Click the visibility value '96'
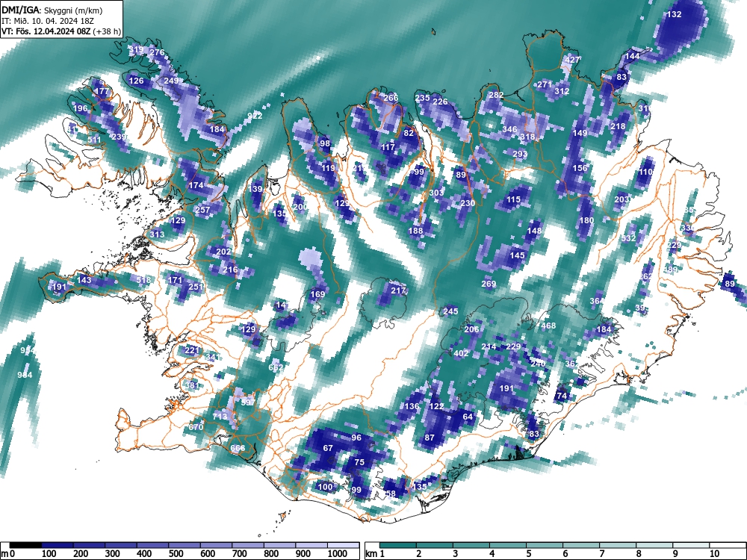Screen dimensions: 747x560 (356, 438)
